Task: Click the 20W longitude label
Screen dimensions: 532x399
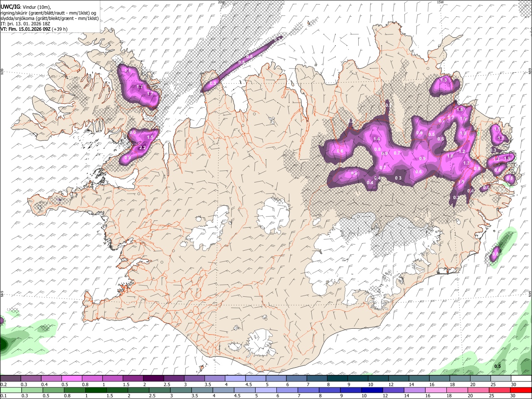Action: [221, 2]
